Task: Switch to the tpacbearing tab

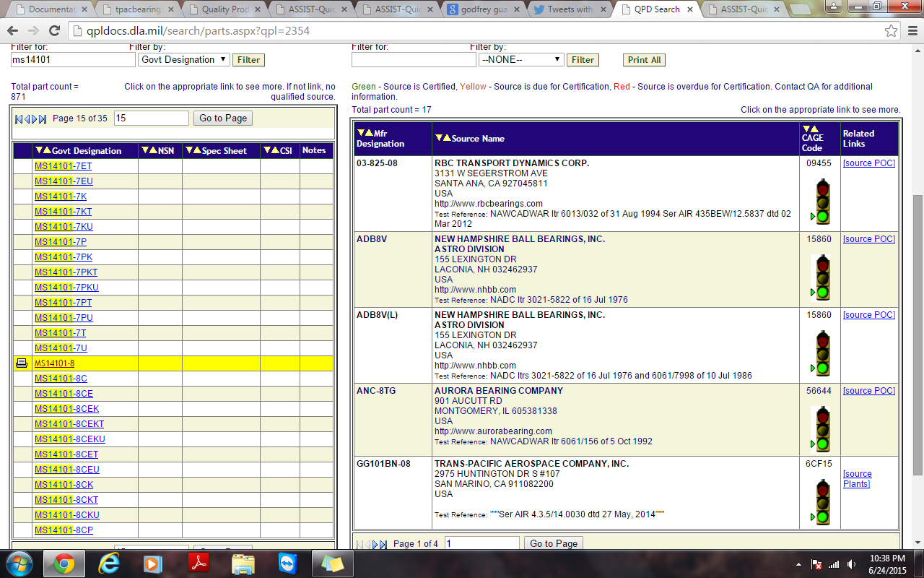Action: click(137, 9)
